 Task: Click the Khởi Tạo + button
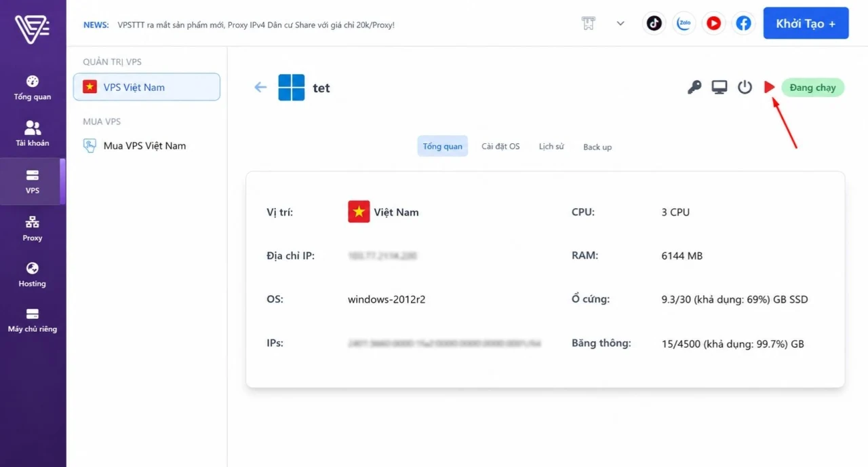(806, 23)
